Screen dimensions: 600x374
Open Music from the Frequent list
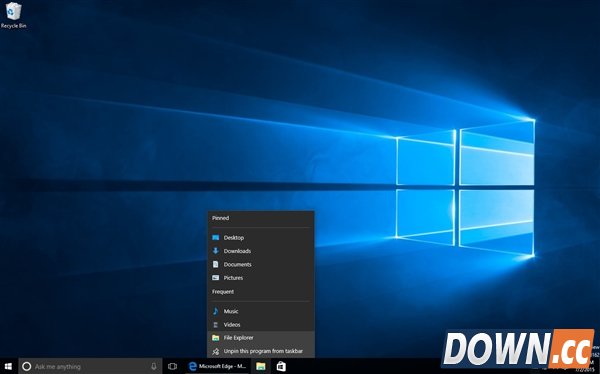pyautogui.click(x=261, y=311)
